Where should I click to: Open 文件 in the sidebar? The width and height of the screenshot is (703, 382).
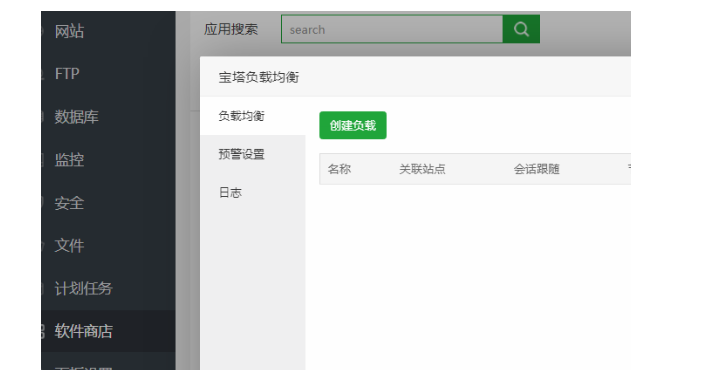click(x=69, y=246)
